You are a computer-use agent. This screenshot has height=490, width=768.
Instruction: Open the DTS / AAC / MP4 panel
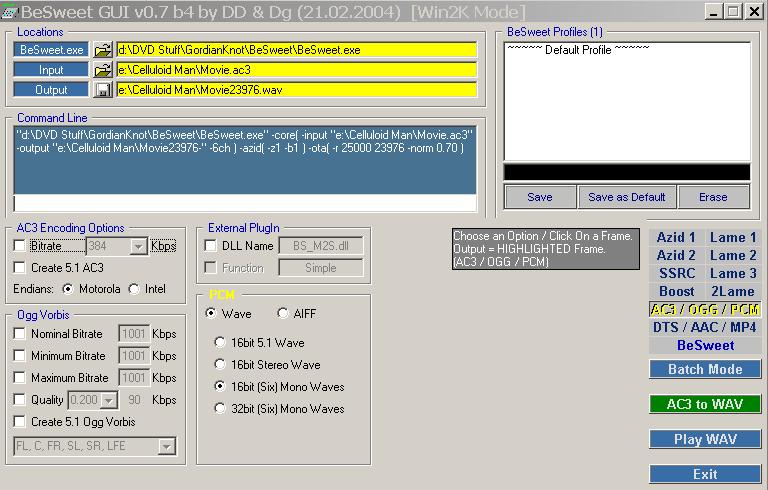705,327
